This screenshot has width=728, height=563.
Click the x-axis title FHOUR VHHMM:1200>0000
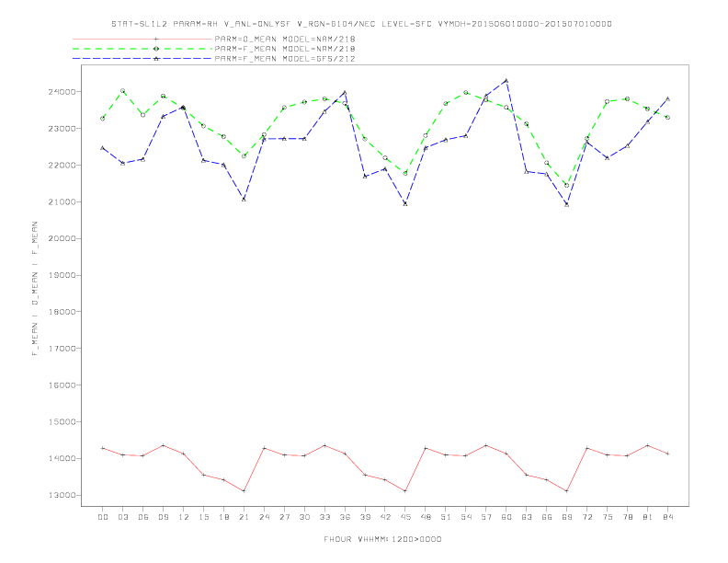click(382, 539)
